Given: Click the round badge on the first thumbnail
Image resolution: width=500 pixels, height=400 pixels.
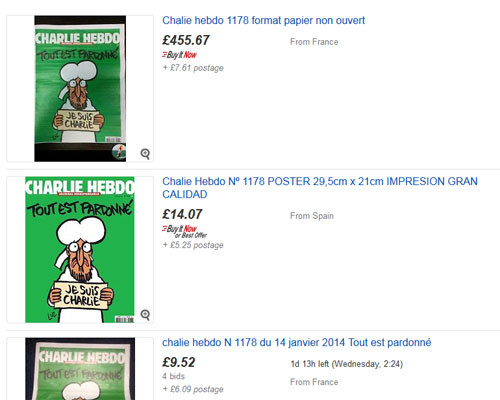Looking at the screenshot, I should (x=119, y=152).
